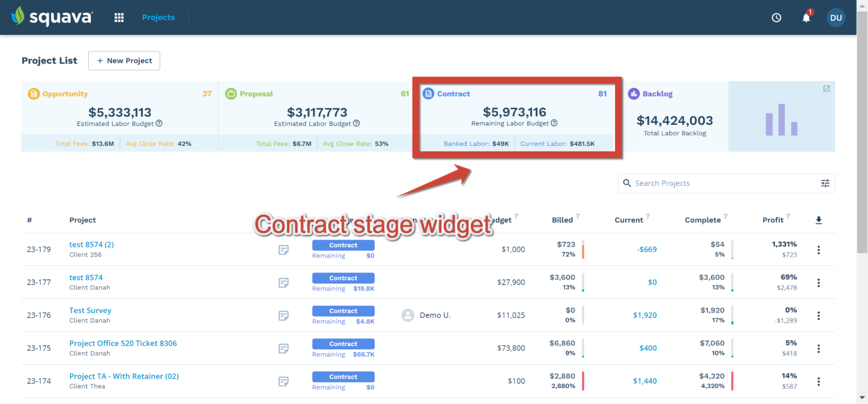
Task: Open notes icon for test 8574 (2)
Action: pyautogui.click(x=284, y=250)
